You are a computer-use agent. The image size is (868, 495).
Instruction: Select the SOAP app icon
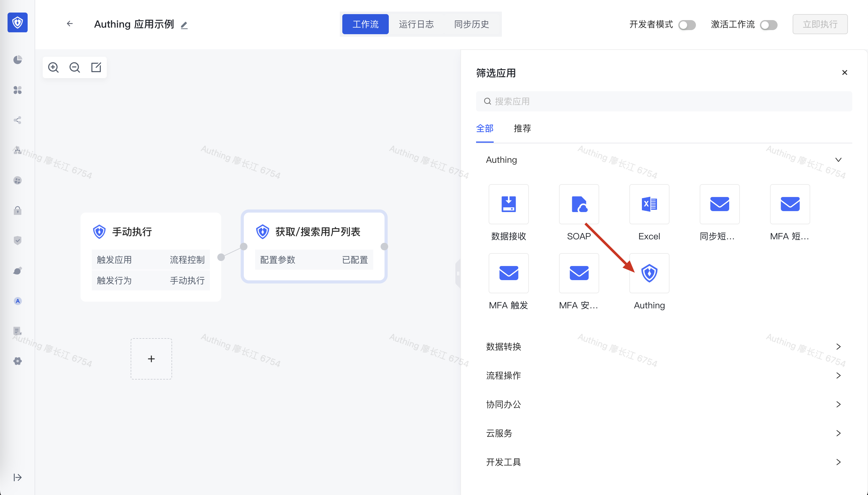click(578, 204)
